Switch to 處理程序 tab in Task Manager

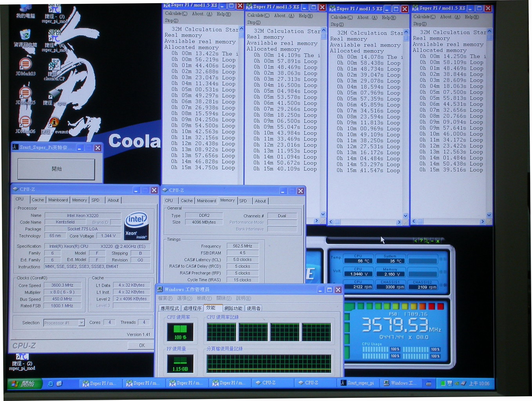pos(192,308)
